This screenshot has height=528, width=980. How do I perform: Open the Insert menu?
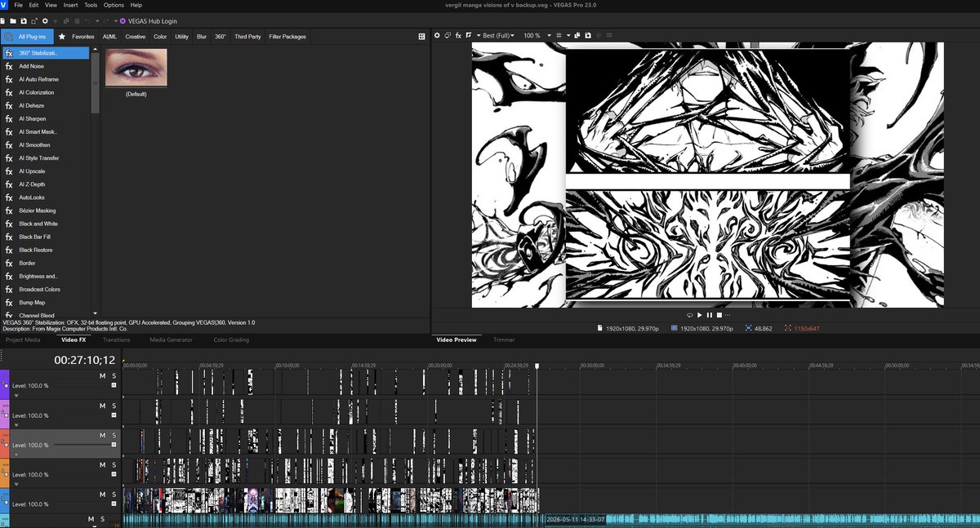(71, 5)
